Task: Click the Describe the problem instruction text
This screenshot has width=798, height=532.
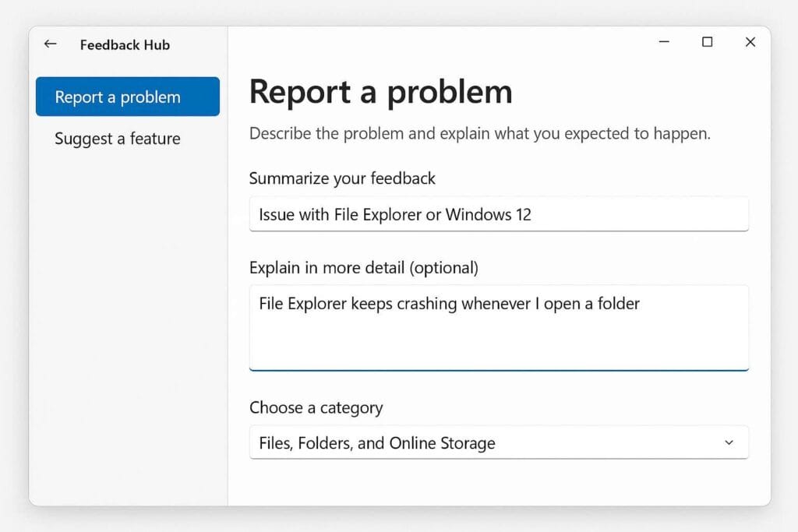Action: pyautogui.click(x=479, y=134)
